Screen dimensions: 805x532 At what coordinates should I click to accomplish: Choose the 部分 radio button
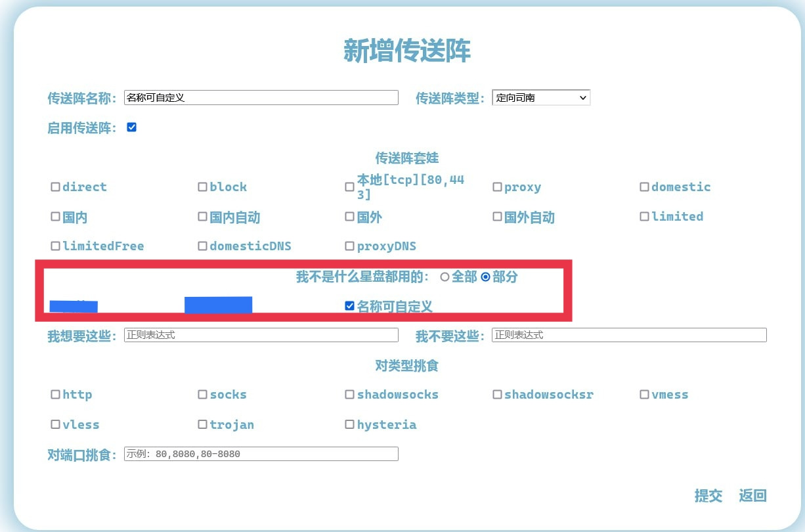point(485,277)
